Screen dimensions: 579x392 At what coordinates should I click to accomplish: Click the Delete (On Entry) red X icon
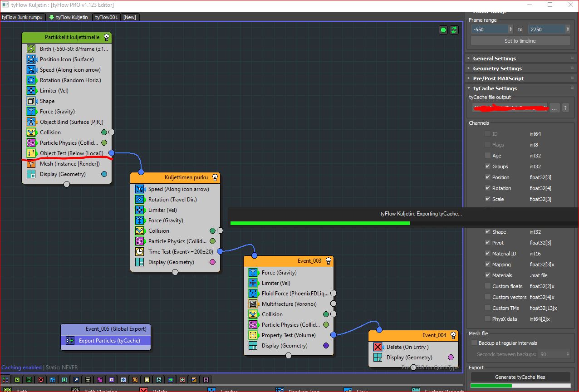[378, 347]
